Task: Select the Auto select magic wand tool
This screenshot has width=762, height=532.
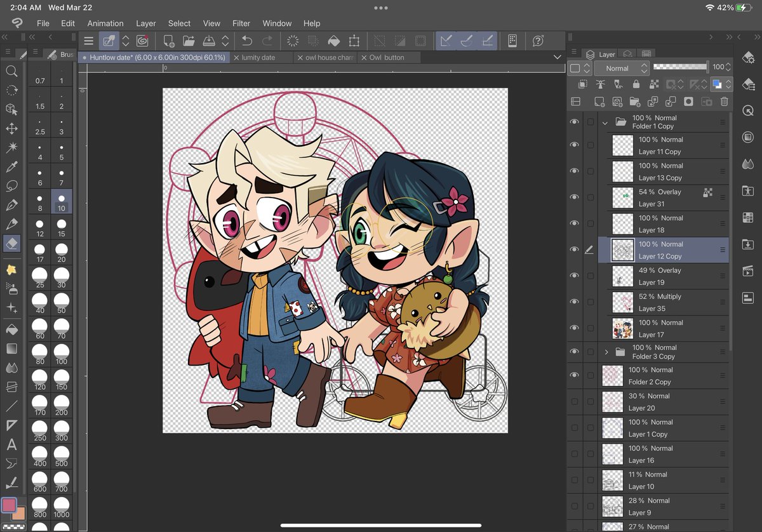Action: (x=11, y=147)
